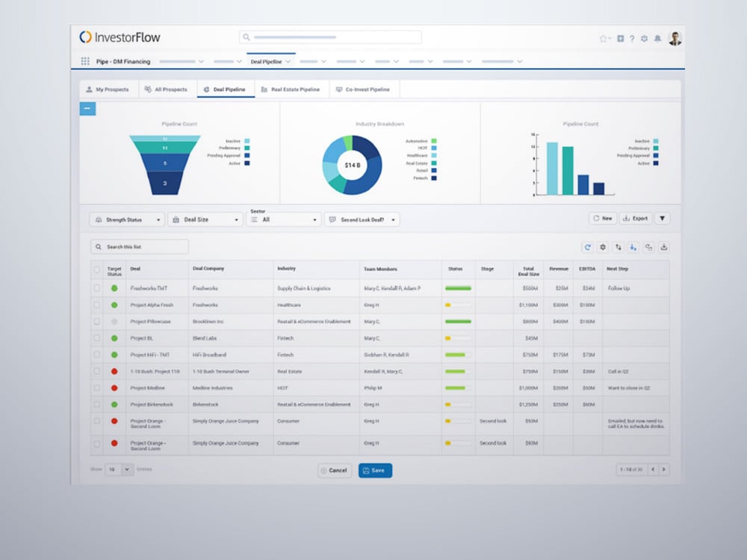Click the download icon above the table
This screenshot has width=747, height=560.
(x=664, y=247)
